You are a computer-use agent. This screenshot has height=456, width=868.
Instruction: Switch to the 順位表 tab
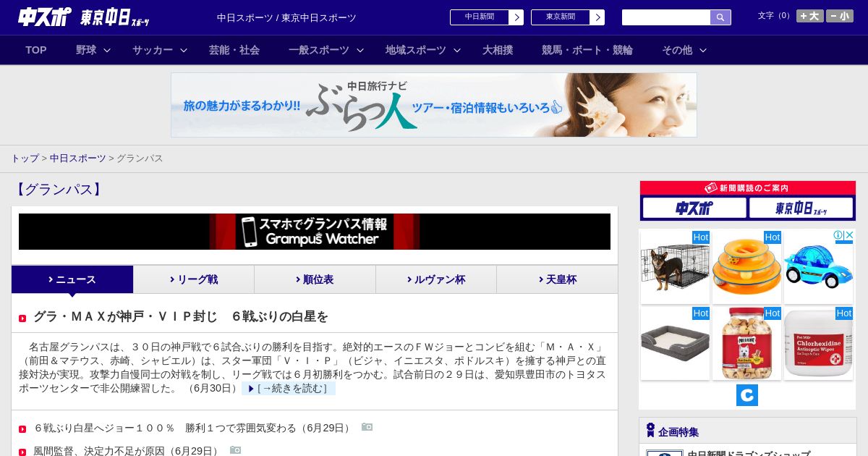(x=315, y=279)
